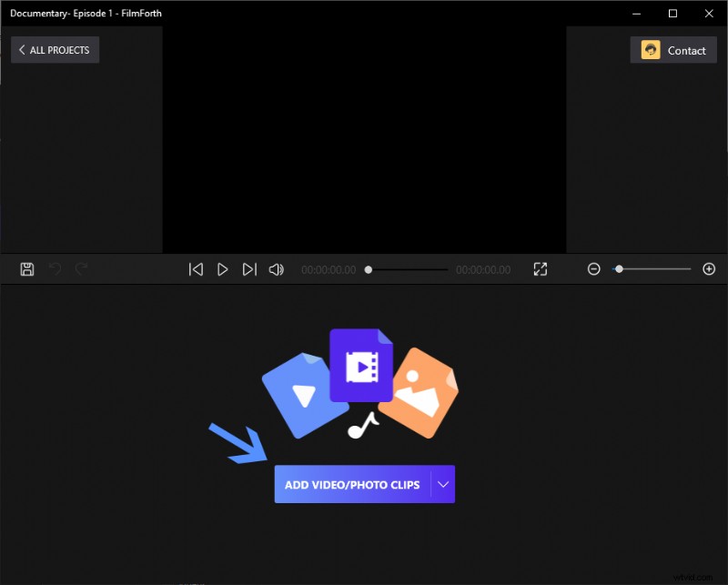Click the back chevron beside ALL PROJECTS
Image resolution: width=728 pixels, height=585 pixels.
point(22,49)
